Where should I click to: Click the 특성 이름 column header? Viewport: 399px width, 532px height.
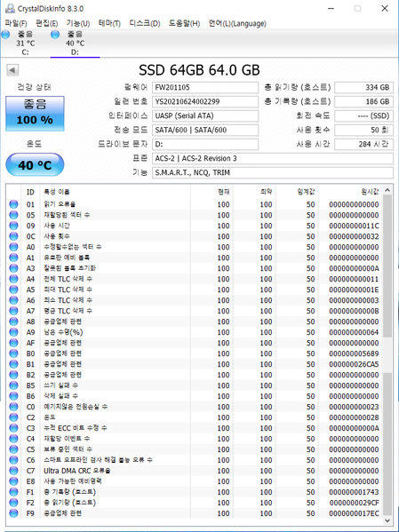(116, 192)
